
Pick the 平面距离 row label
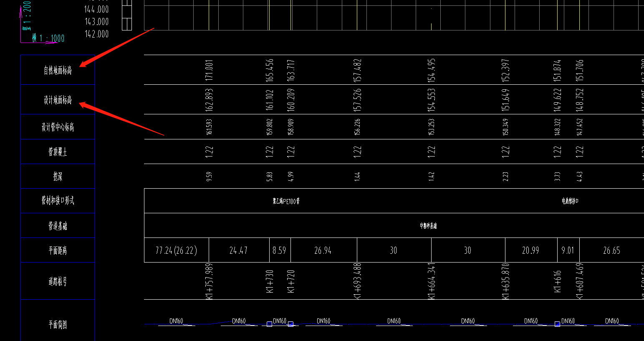coord(58,250)
